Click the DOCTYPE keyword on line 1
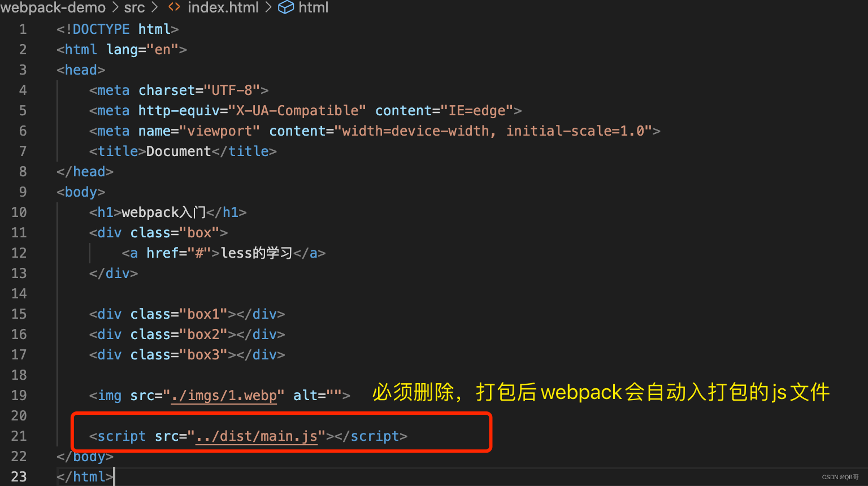 tap(101, 29)
